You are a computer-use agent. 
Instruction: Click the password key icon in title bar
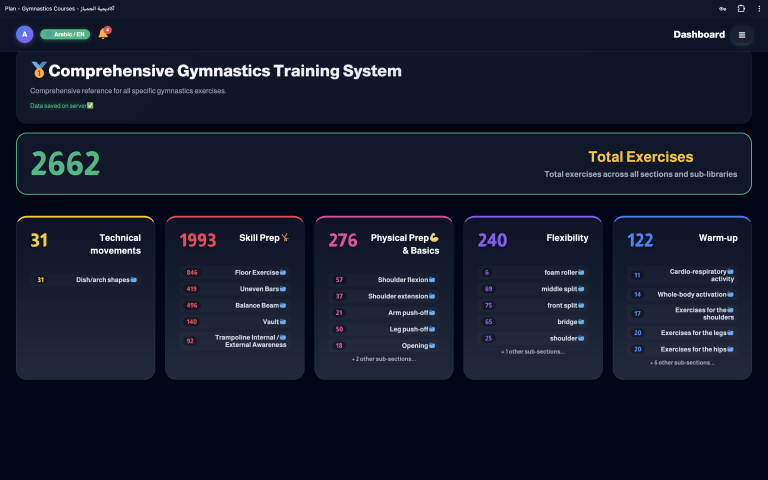coord(722,8)
